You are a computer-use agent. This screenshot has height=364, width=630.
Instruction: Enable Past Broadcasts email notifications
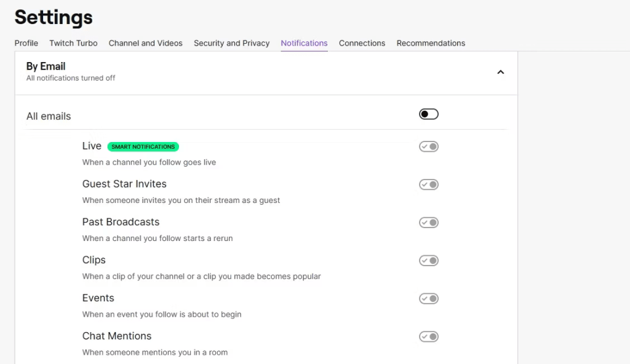(x=428, y=222)
